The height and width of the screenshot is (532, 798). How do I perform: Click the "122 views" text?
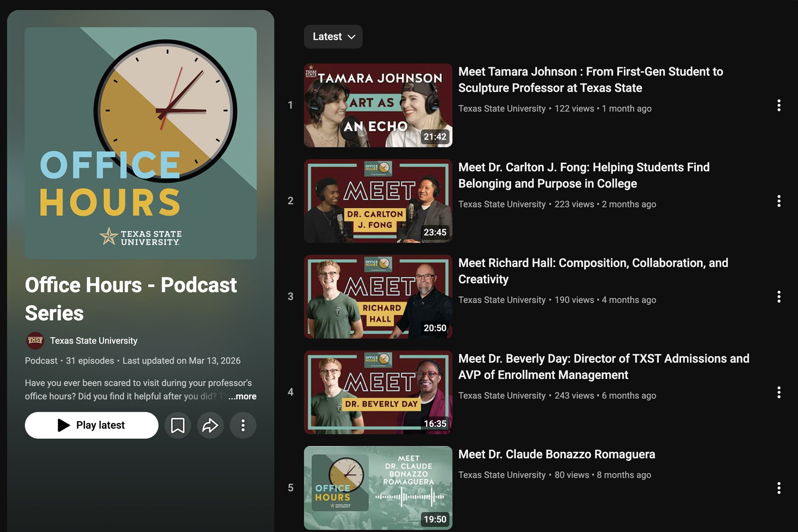tap(574, 108)
